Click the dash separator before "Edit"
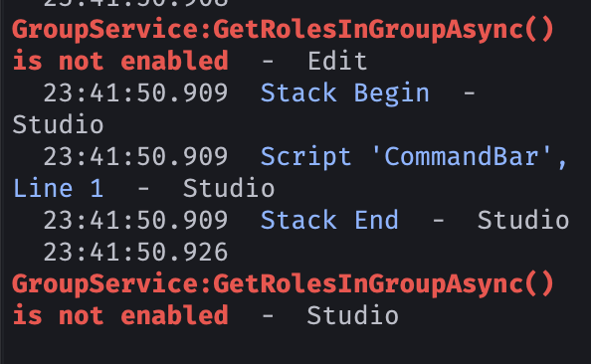591x364 pixels. [x=268, y=62]
